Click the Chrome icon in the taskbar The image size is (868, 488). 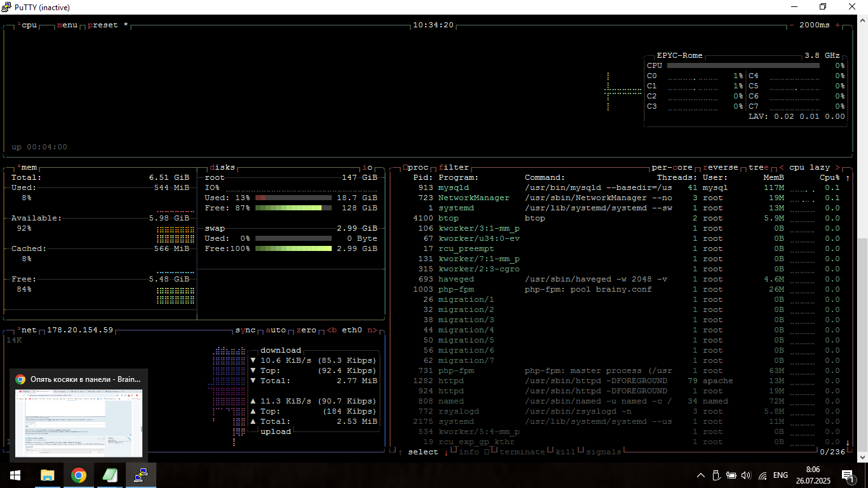click(78, 475)
